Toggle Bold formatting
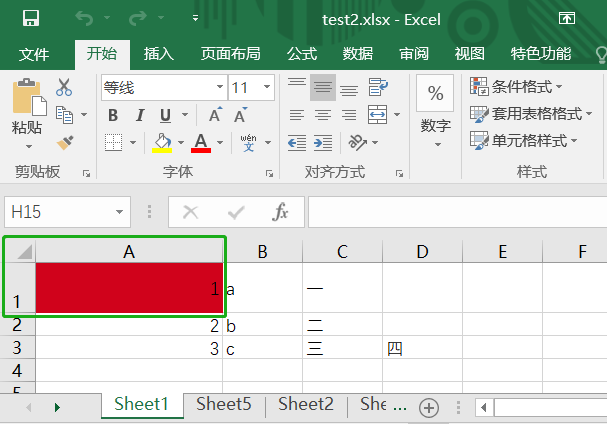Image resolution: width=607 pixels, height=424 pixels. 113,115
